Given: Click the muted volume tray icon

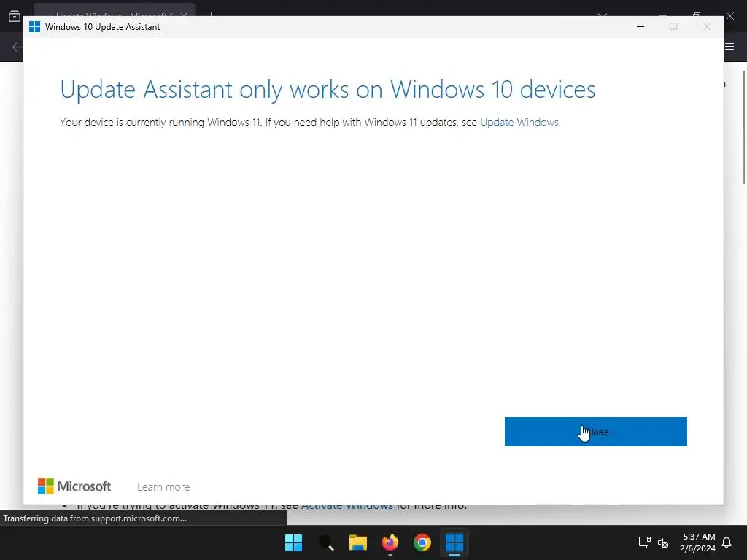Looking at the screenshot, I should [x=663, y=542].
